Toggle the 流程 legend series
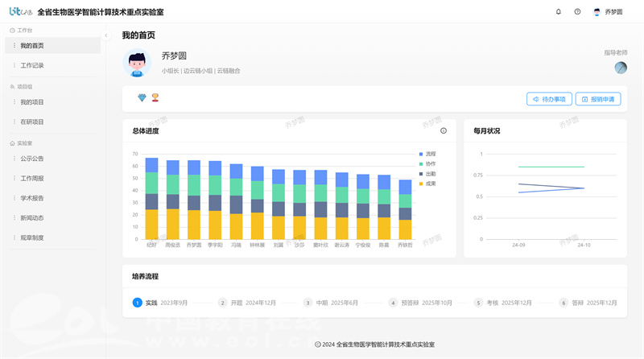The width and height of the screenshot is (644, 359). [427, 154]
